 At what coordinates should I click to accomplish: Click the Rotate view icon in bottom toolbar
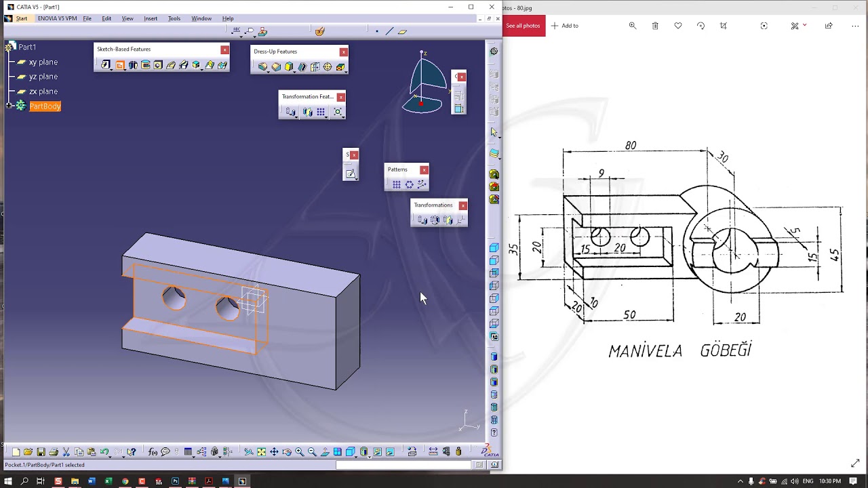[287, 452]
